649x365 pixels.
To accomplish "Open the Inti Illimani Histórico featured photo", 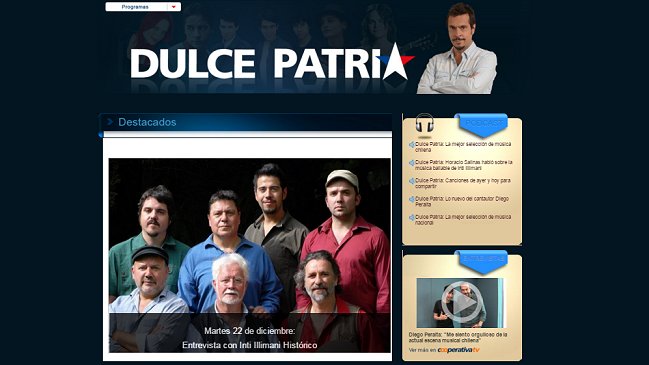I will pyautogui.click(x=250, y=255).
